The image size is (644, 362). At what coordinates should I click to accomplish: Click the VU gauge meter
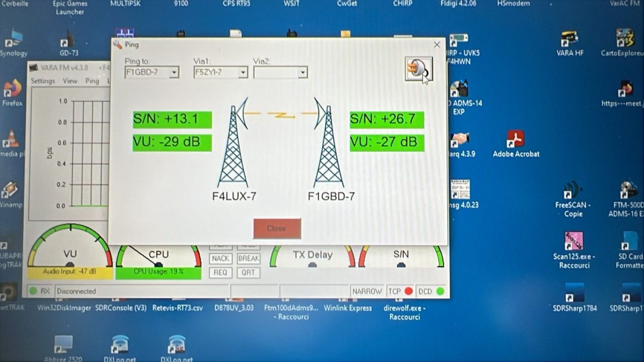pyautogui.click(x=70, y=246)
